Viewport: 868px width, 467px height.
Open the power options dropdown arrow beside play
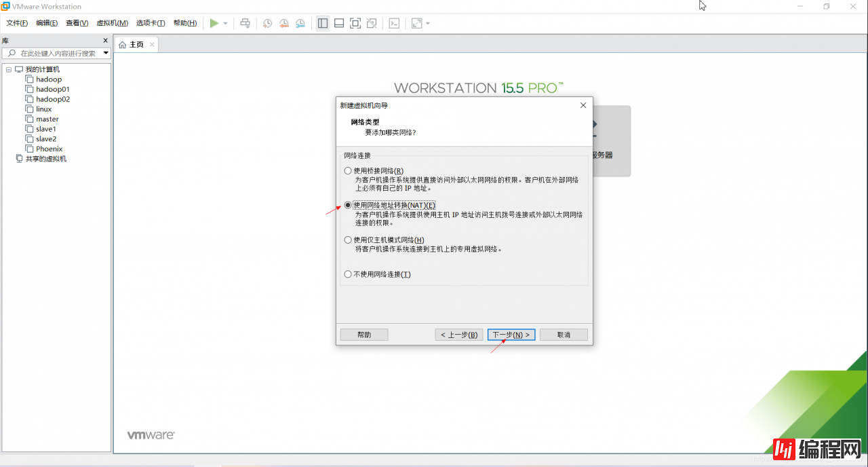(x=226, y=23)
